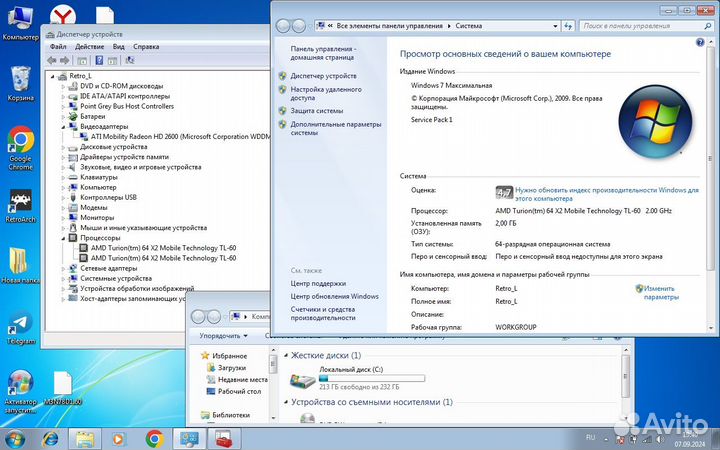Click Back arrow in Device Manager toolbar
Screen dimensions: 720x450
(x=51, y=60)
